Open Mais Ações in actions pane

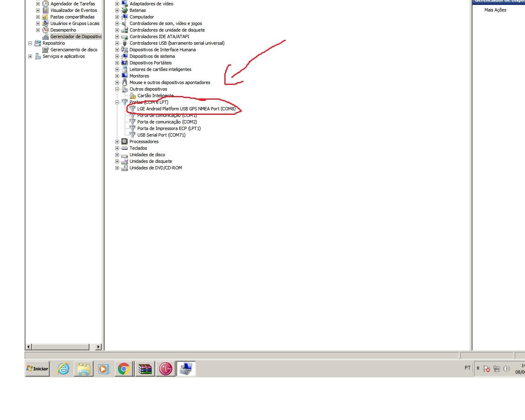click(495, 10)
